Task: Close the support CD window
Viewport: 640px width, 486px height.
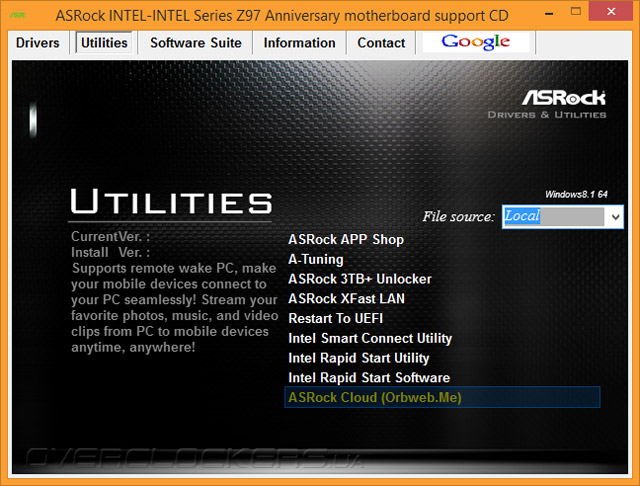Action: 611,11
